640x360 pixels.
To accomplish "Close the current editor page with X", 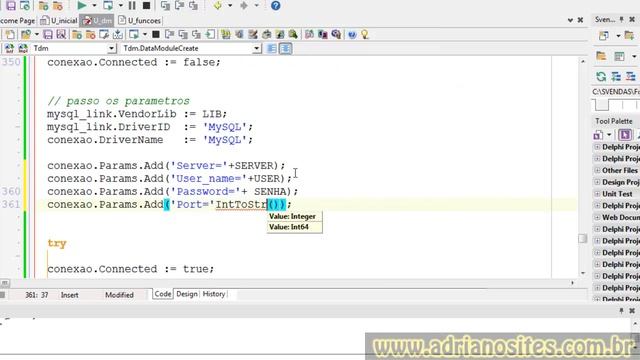I will pos(580,20).
